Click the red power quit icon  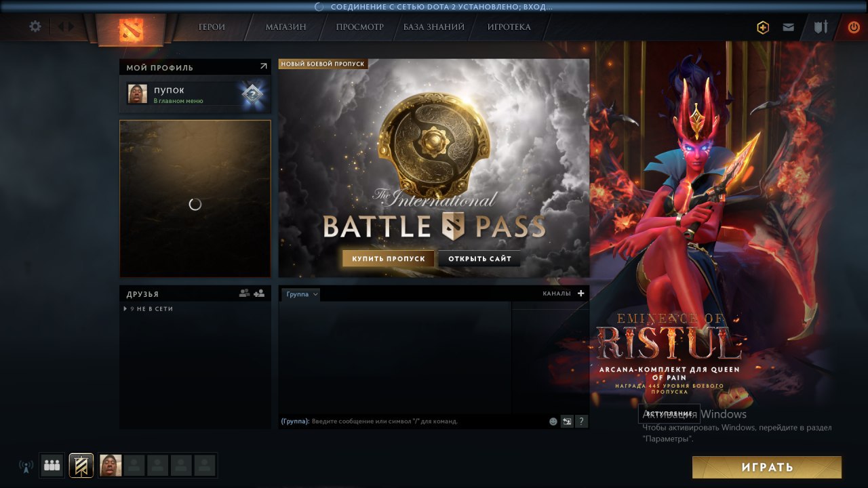pos(854,27)
